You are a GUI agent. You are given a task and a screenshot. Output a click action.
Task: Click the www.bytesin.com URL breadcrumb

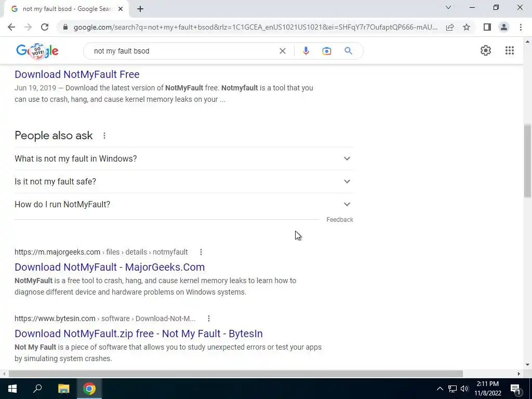(x=105, y=318)
